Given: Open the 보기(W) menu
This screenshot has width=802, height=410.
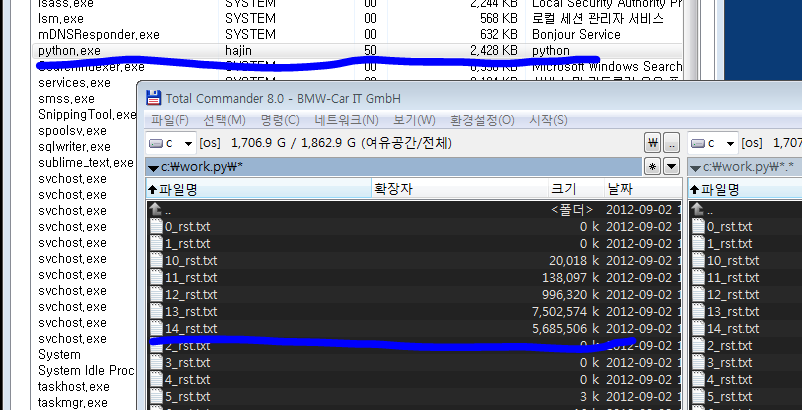Looking at the screenshot, I should [x=414, y=120].
